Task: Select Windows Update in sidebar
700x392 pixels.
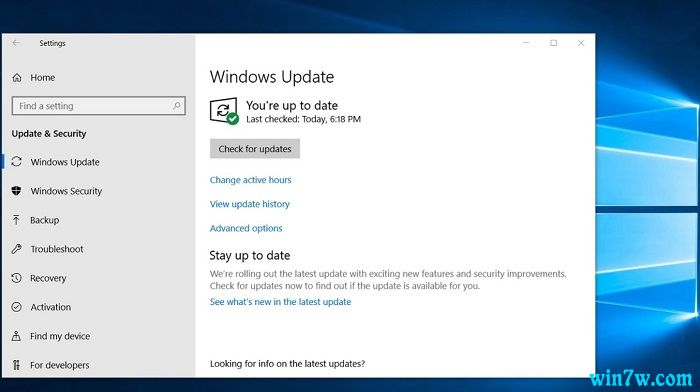Action: tap(65, 162)
